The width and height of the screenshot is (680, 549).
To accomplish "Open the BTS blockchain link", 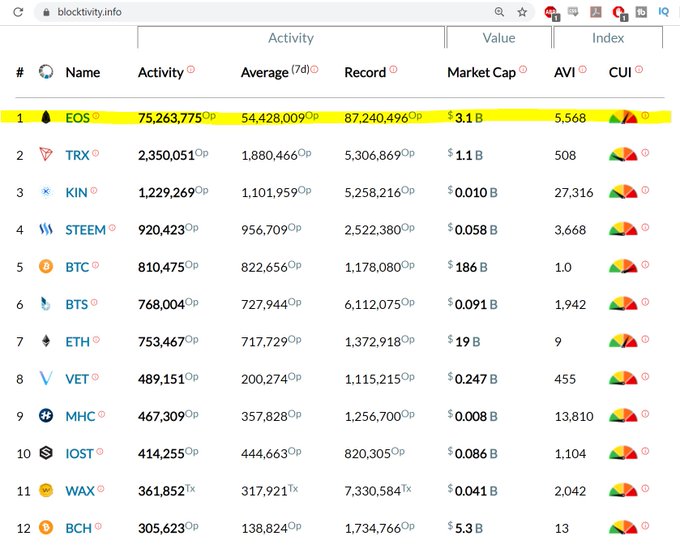I will pyautogui.click(x=77, y=304).
